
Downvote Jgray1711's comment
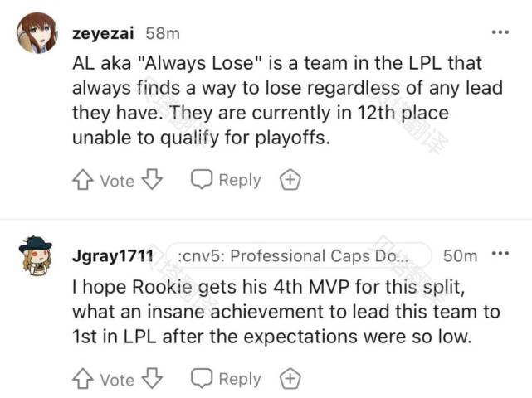(150, 379)
